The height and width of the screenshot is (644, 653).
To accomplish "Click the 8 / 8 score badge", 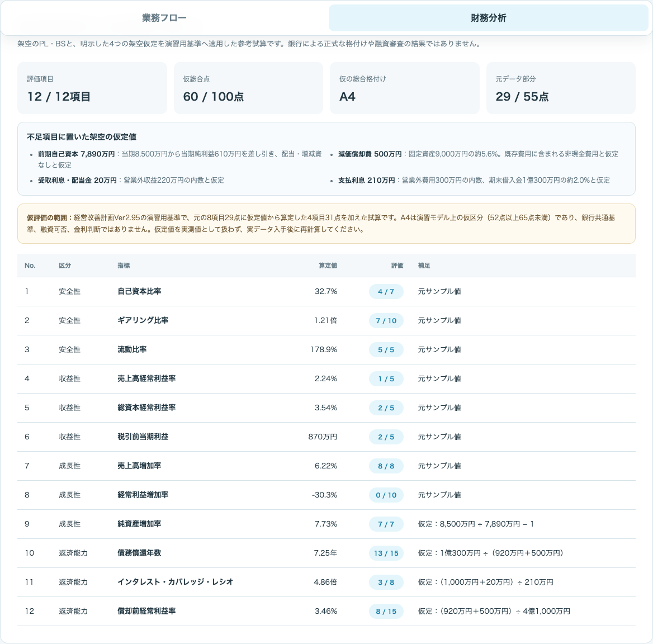I will (x=386, y=466).
